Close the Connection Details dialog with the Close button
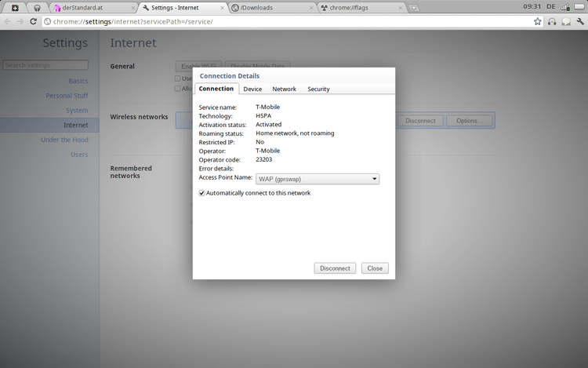 [375, 268]
